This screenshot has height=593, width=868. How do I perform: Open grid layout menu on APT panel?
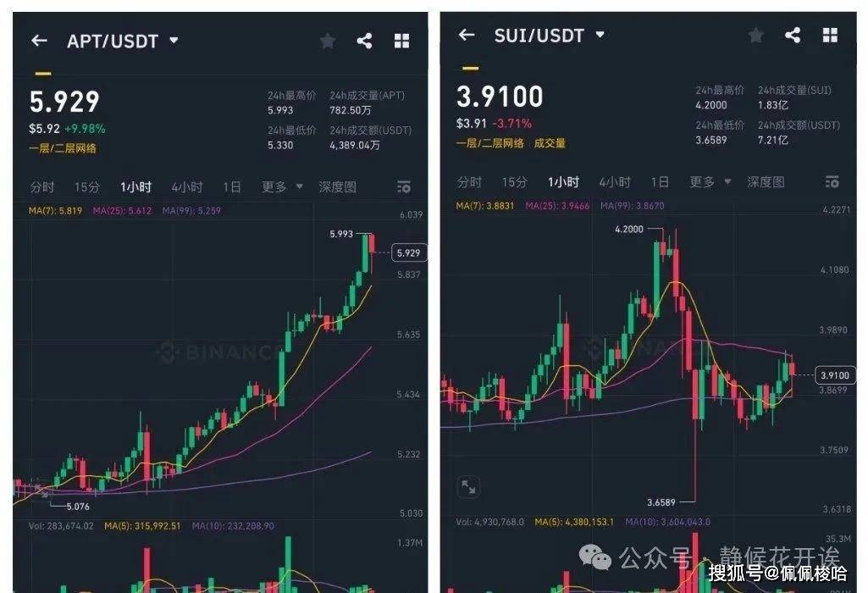tap(401, 41)
